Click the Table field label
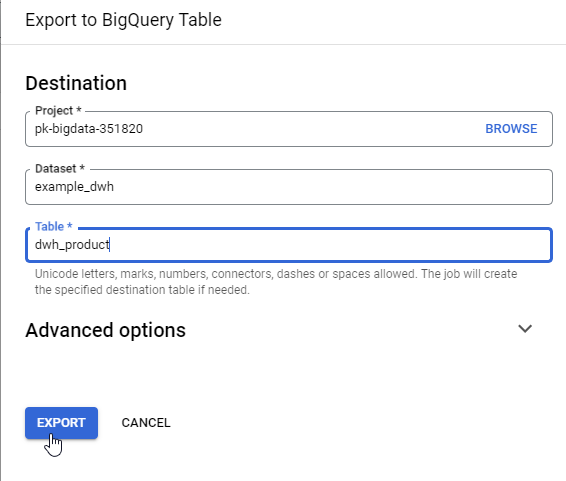The height and width of the screenshot is (481, 566). point(54,227)
